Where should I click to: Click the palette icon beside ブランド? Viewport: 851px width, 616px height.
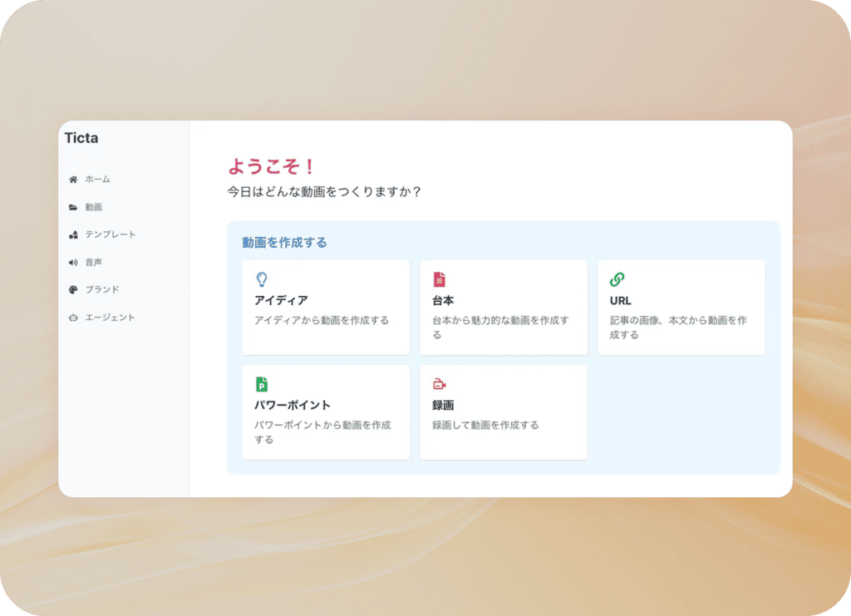point(73,290)
